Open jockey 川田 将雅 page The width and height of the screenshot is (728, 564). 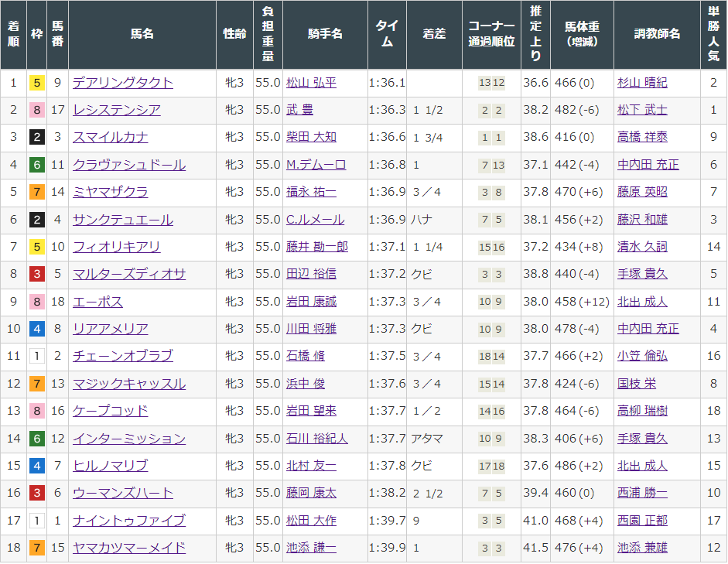click(x=311, y=329)
